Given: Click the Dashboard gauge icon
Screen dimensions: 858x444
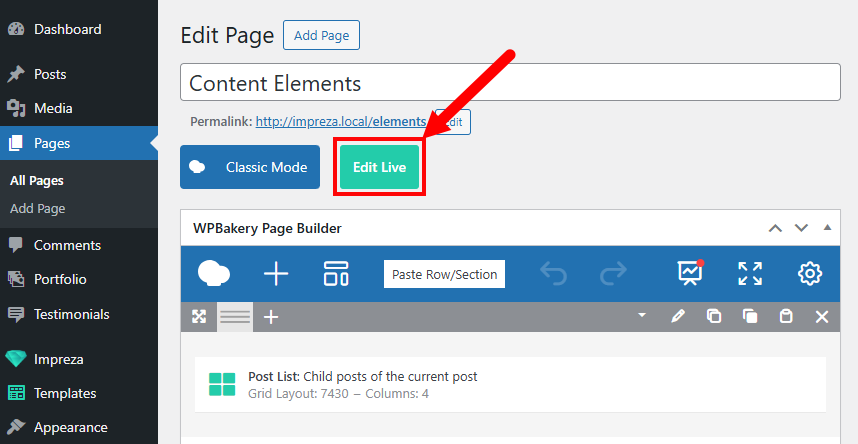Looking at the screenshot, I should (x=16, y=29).
